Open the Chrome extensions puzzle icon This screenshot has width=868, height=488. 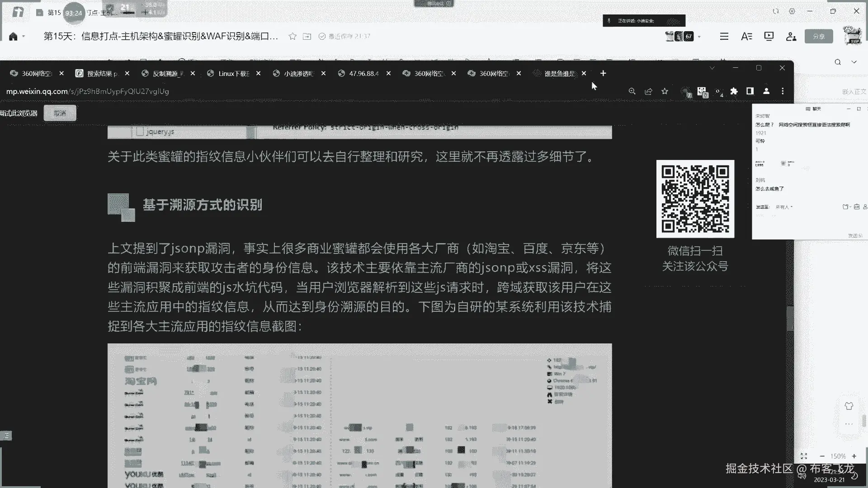[x=734, y=91]
